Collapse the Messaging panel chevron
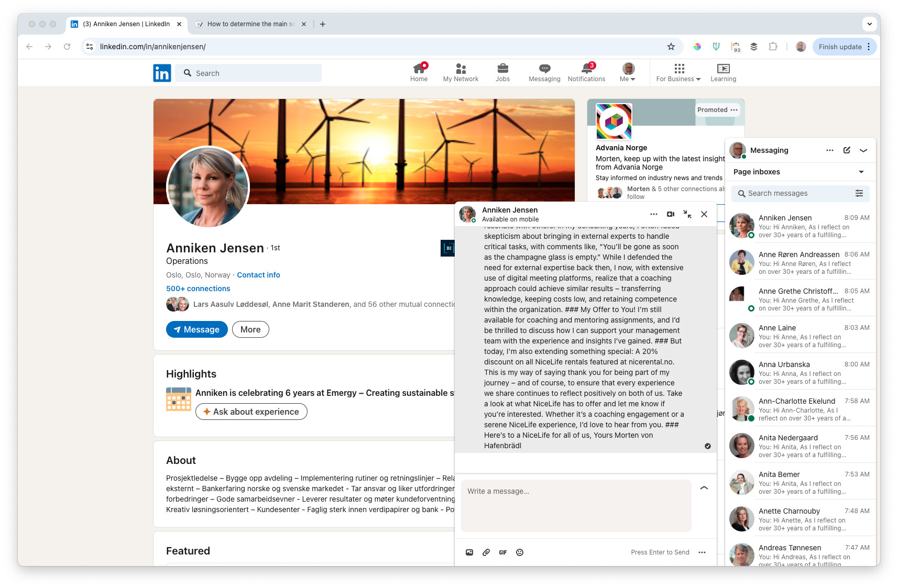 (x=863, y=150)
